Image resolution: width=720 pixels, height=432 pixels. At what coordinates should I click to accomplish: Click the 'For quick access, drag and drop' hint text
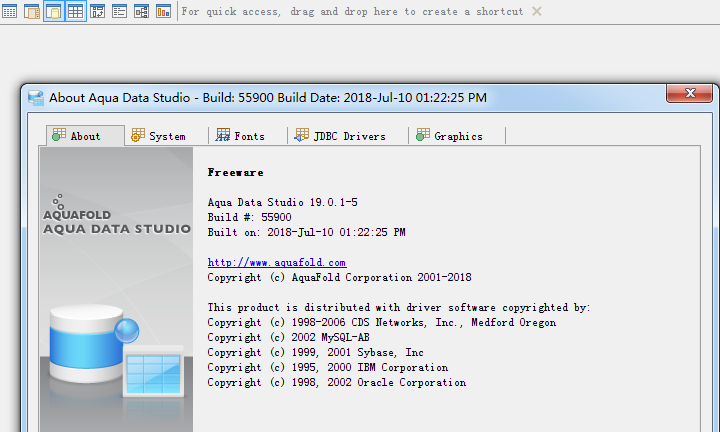tap(352, 11)
